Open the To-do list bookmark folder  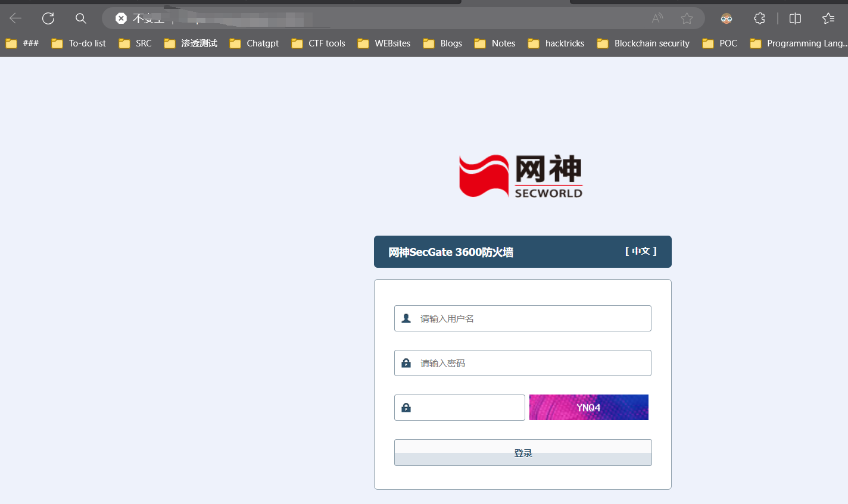[79, 43]
